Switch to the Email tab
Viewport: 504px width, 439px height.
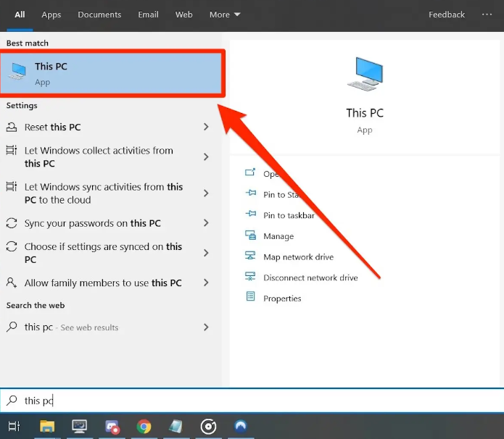pos(148,14)
